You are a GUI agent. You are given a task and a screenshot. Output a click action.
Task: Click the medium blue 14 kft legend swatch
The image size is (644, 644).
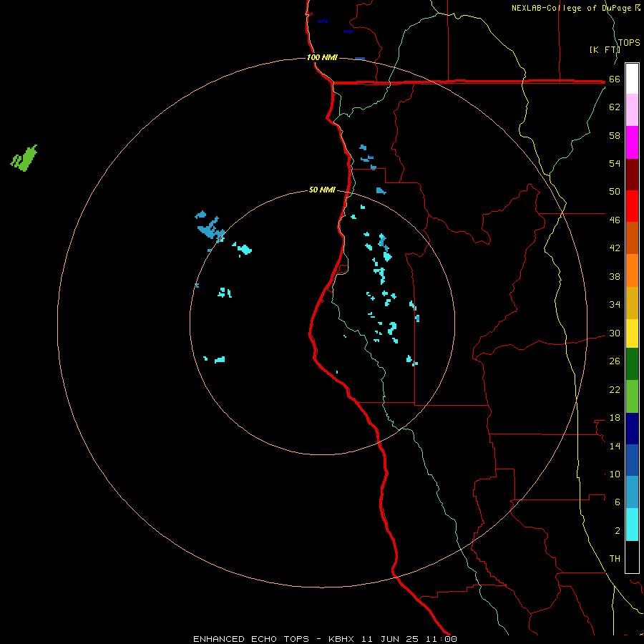click(x=632, y=460)
